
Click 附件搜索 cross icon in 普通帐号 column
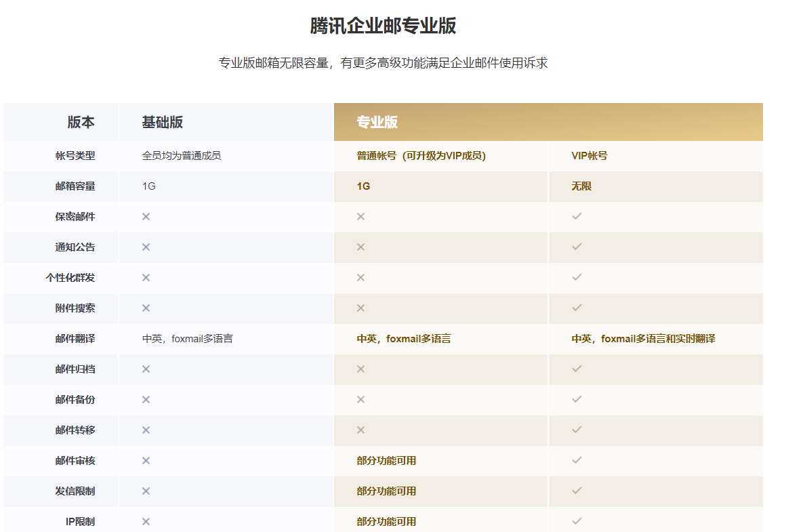(361, 308)
